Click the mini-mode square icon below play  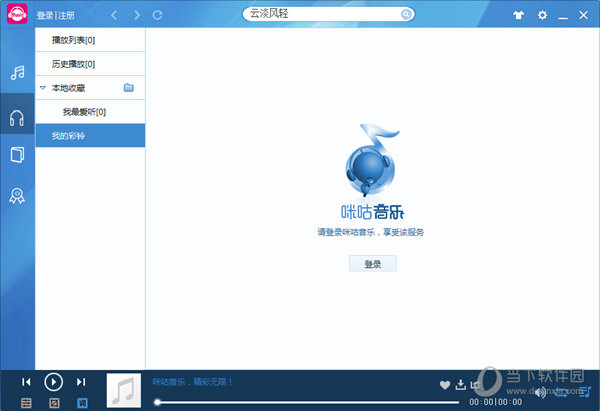point(54,403)
